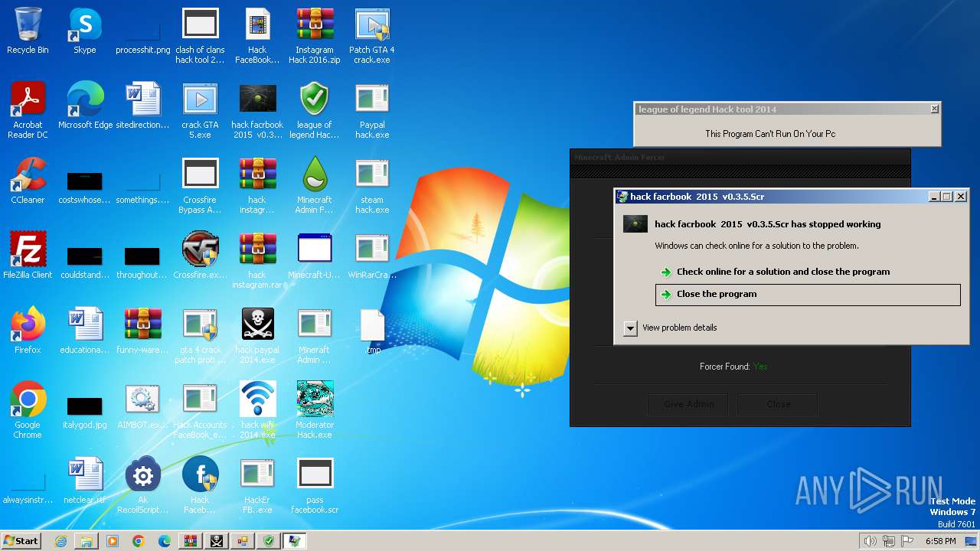Viewport: 980px width, 551px height.
Task: Select the Moderator Hack.exe icon
Action: (x=315, y=410)
